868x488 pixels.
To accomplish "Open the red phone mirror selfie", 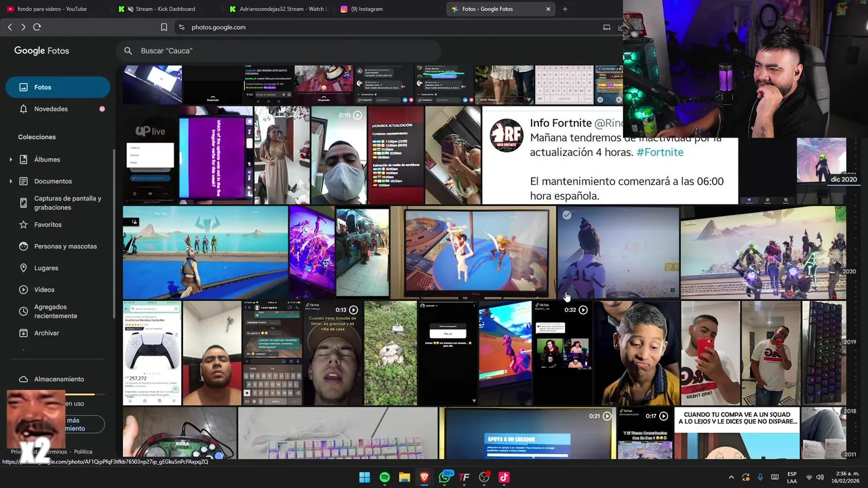I will coord(710,353).
